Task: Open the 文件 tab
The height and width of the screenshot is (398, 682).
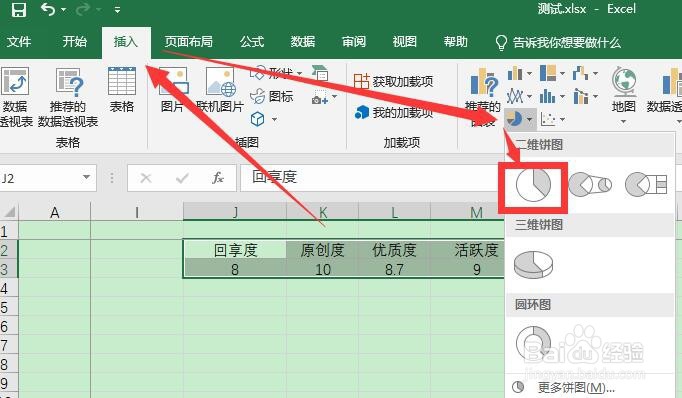Action: tap(19, 42)
